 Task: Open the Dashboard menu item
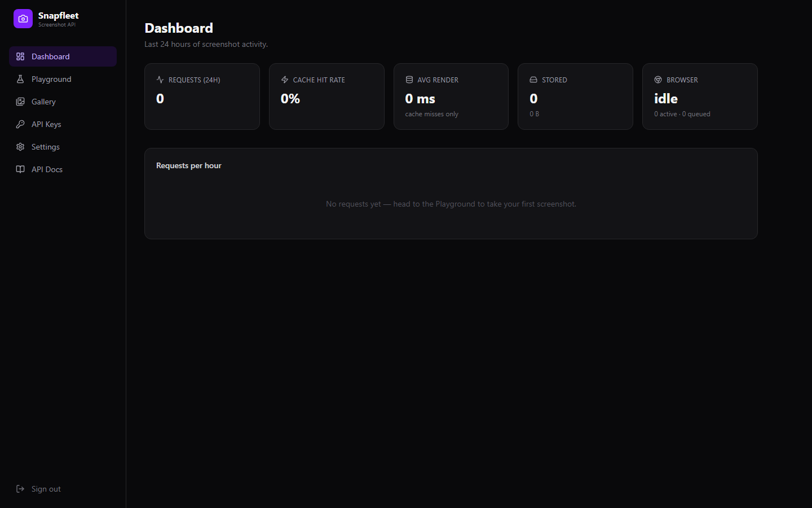tap(63, 56)
